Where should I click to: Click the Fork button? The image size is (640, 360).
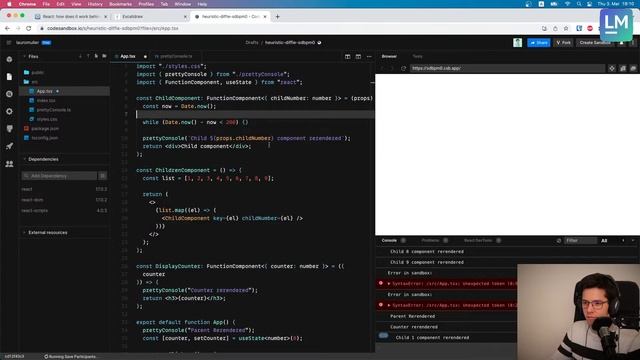coord(563,42)
